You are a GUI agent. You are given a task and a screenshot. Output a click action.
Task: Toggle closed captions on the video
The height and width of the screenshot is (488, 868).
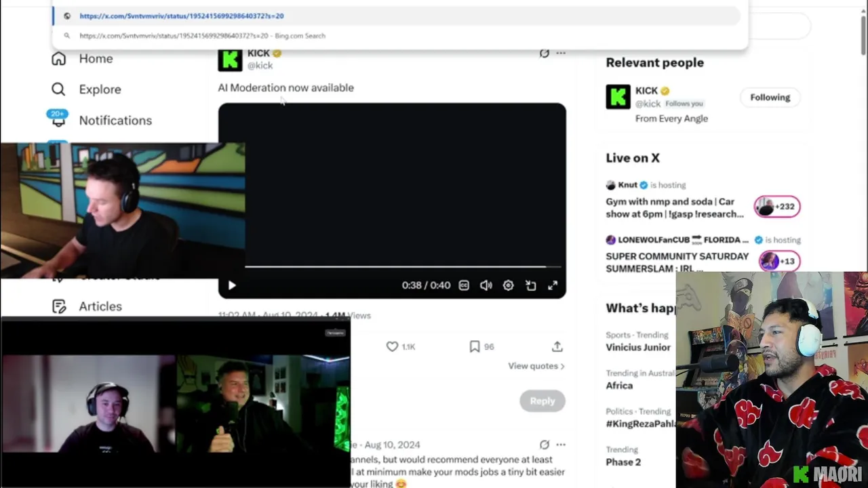(464, 285)
